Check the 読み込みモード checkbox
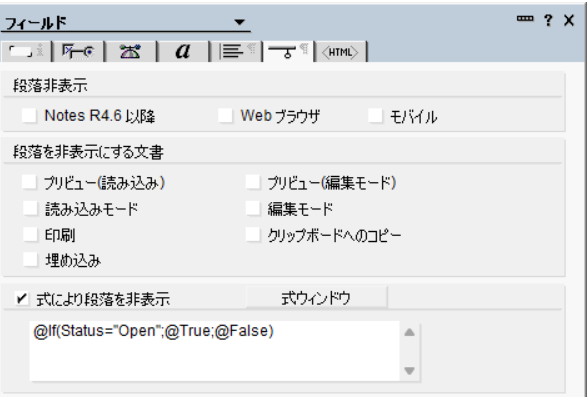587x397 pixels. click(x=30, y=209)
